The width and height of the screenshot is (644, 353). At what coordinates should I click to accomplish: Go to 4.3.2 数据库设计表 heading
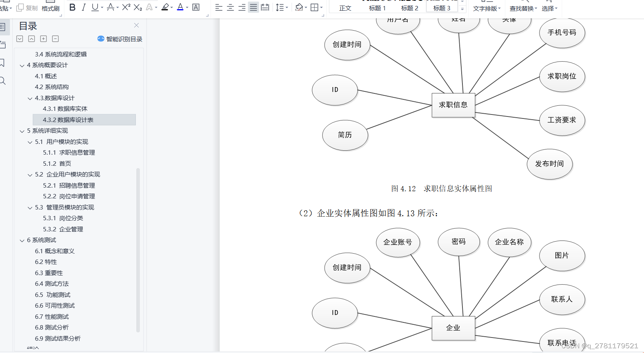(84, 120)
